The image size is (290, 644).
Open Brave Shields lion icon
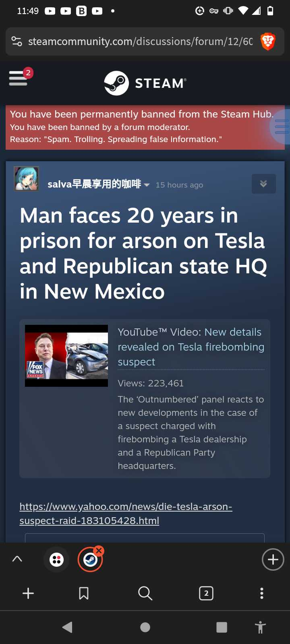(x=268, y=41)
